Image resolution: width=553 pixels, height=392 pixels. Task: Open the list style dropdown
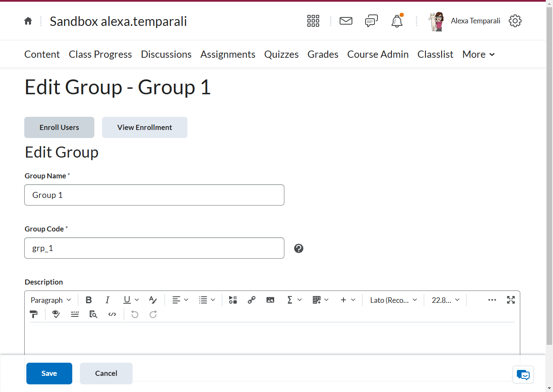[x=207, y=300]
